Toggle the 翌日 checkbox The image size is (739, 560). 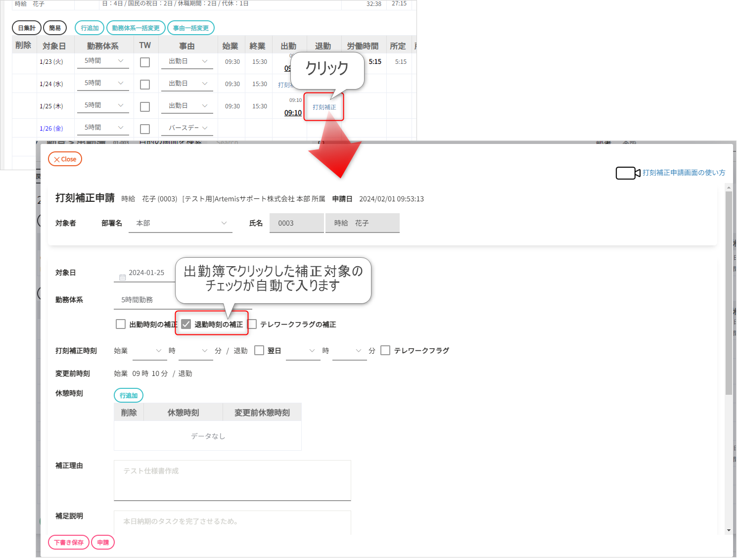tap(259, 351)
